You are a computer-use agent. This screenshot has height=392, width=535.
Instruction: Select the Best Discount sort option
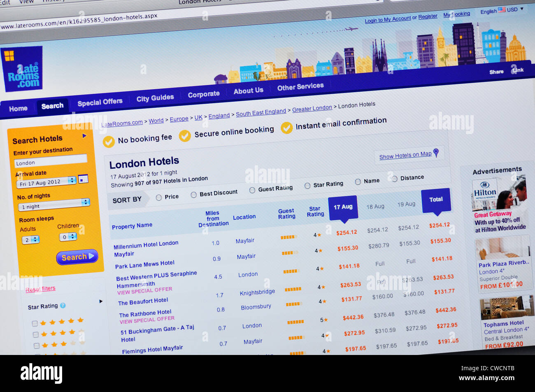point(193,195)
